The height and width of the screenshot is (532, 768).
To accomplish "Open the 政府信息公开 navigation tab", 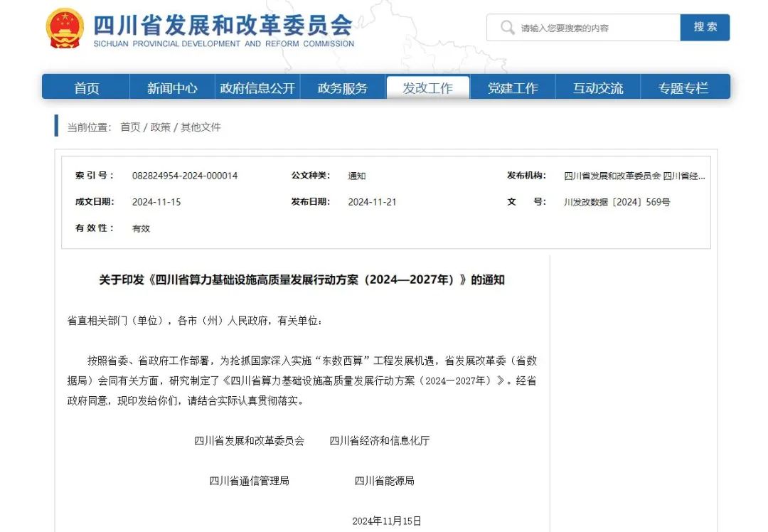I will [257, 87].
